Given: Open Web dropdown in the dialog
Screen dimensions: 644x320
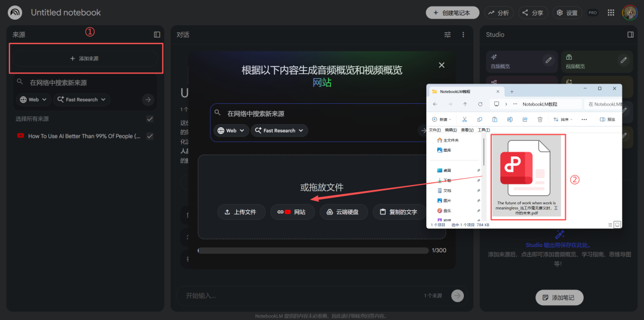Looking at the screenshot, I should coord(231,130).
